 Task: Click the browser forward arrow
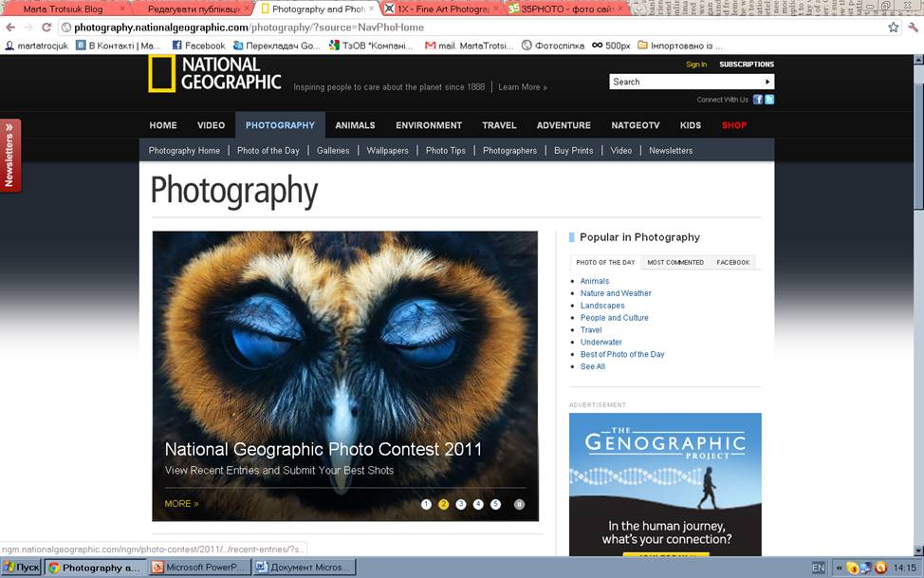pyautogui.click(x=28, y=28)
